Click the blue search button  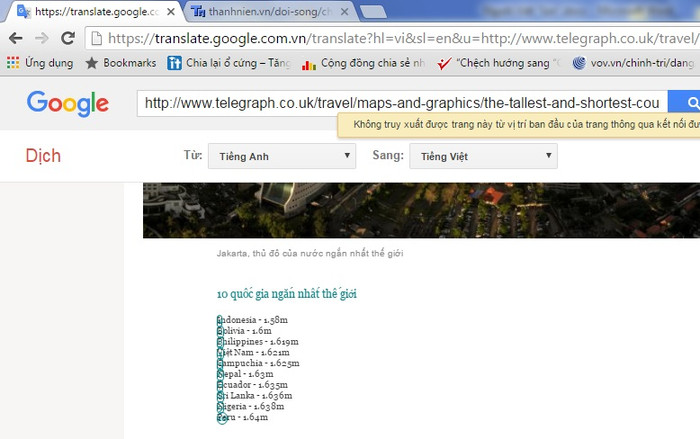pos(686,103)
